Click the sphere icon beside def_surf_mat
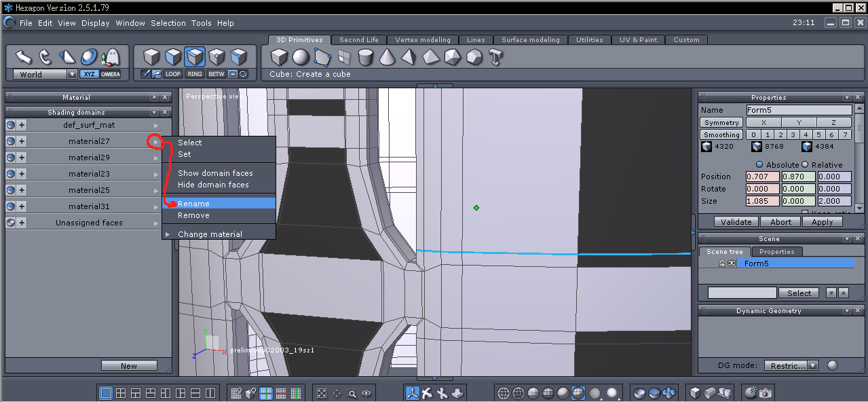 click(11, 125)
